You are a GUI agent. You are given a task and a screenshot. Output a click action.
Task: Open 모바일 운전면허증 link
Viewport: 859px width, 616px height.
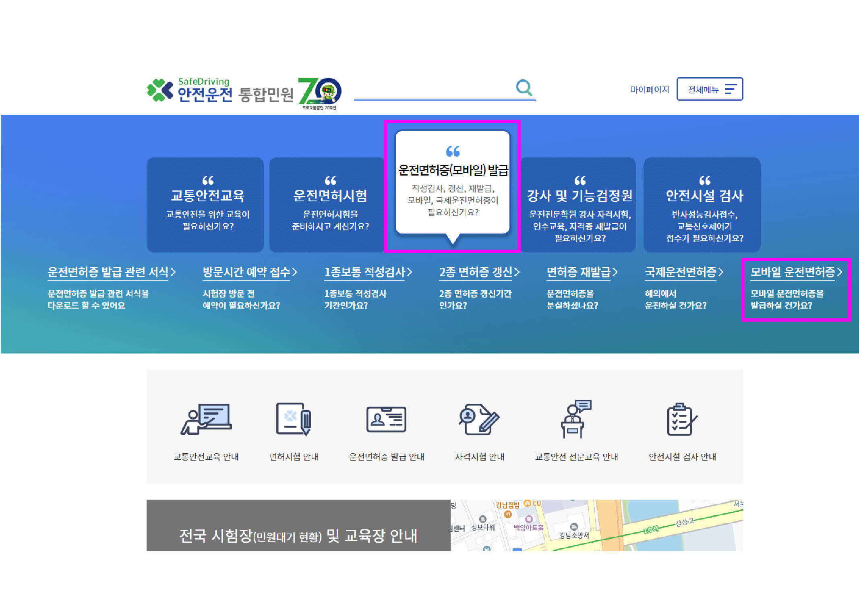click(x=796, y=272)
